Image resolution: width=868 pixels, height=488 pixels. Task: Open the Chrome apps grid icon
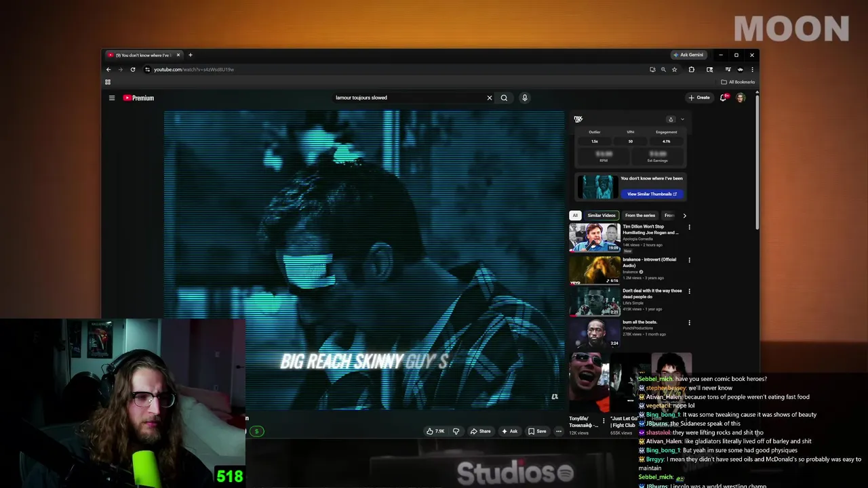pyautogui.click(x=108, y=82)
